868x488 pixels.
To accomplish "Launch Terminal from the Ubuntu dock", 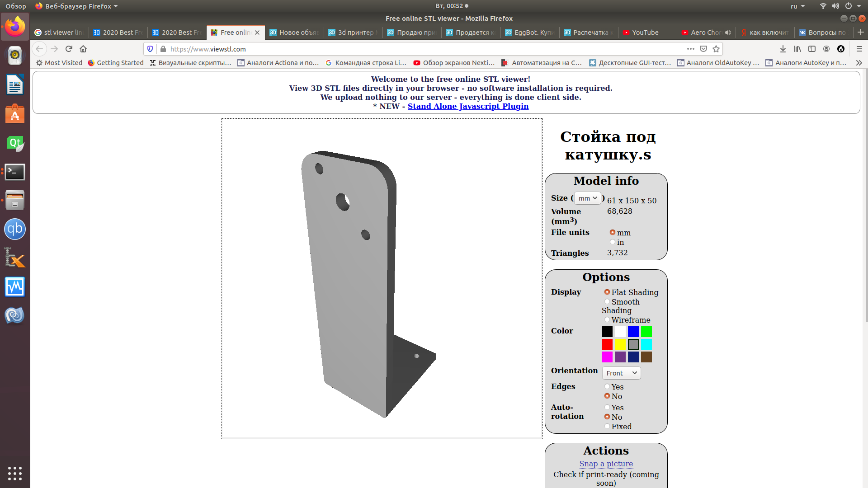I will pos(15,172).
